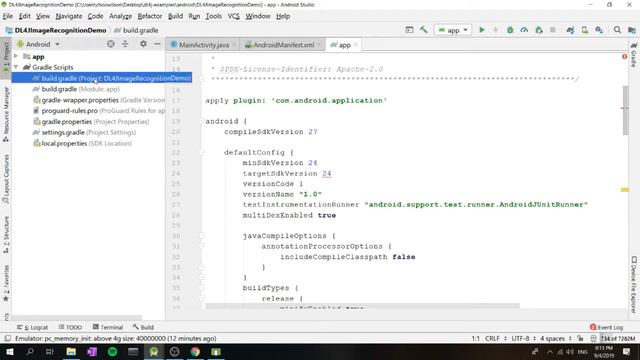Open the File menu

(8, 16)
